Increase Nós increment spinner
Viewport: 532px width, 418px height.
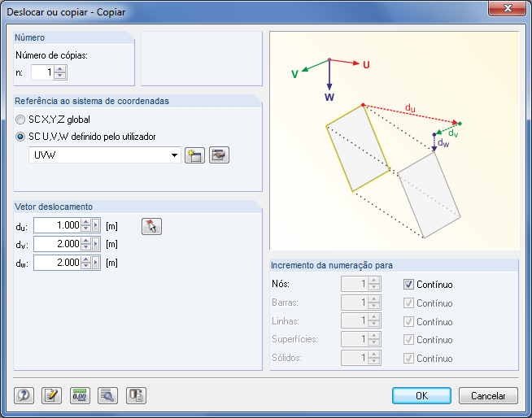tap(374, 281)
